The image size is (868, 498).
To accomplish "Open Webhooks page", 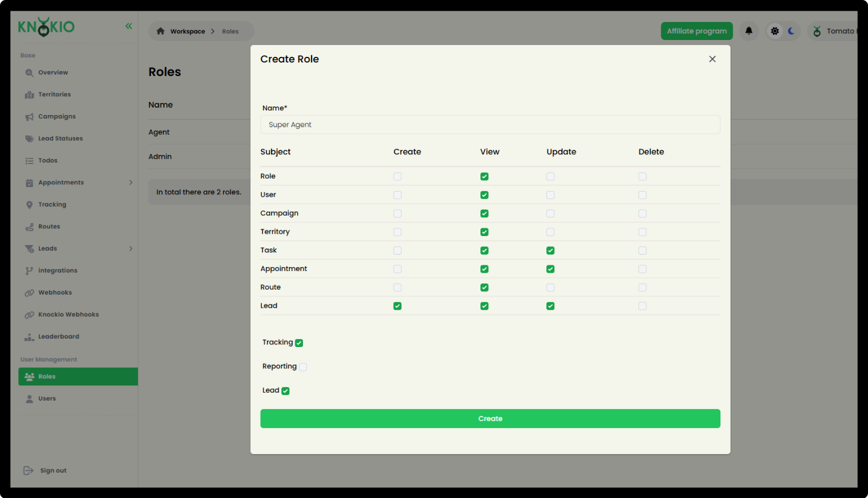I will (x=78, y=292).
